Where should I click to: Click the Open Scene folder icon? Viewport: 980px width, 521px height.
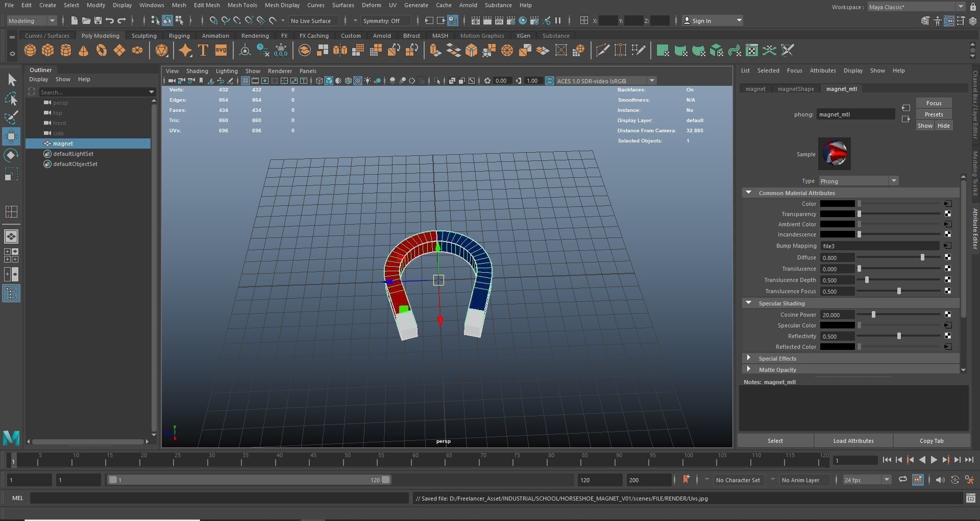click(x=86, y=20)
